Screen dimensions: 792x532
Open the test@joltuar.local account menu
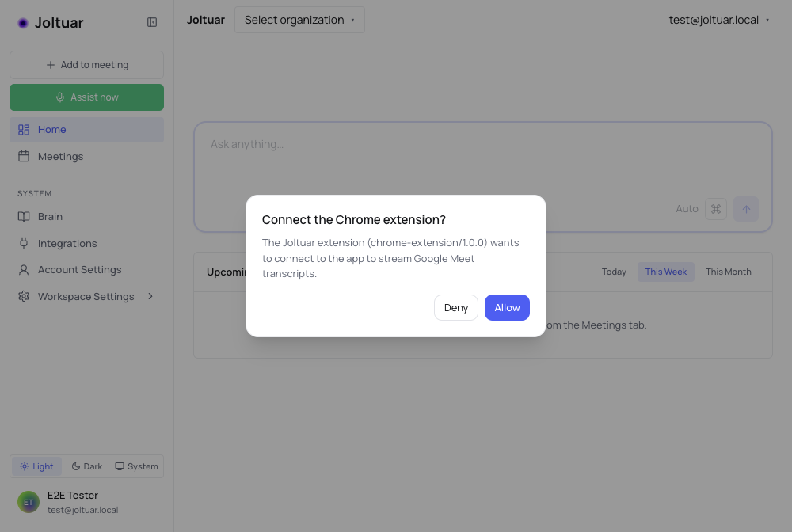(x=719, y=21)
